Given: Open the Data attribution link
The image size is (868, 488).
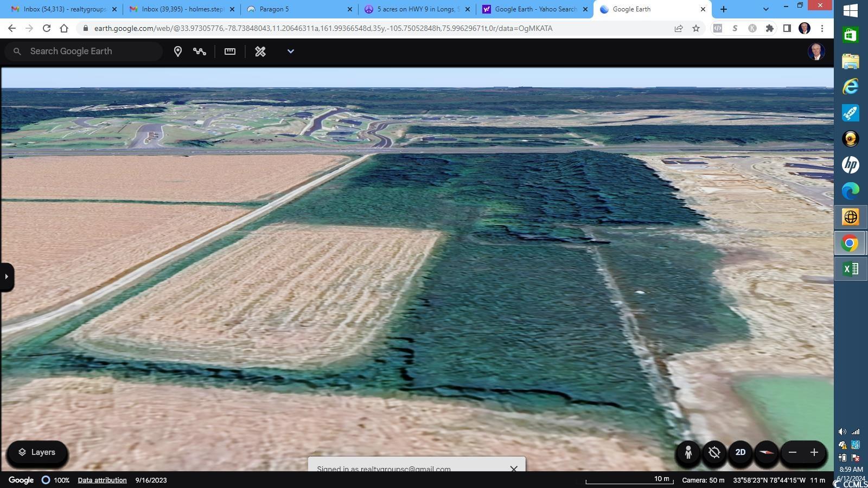Looking at the screenshot, I should click(x=102, y=480).
